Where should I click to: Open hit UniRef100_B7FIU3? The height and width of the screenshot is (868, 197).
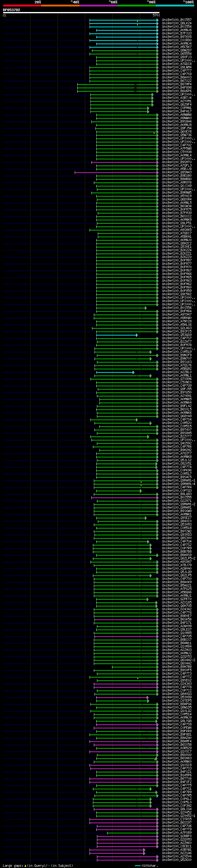pyautogui.click(x=176, y=33)
